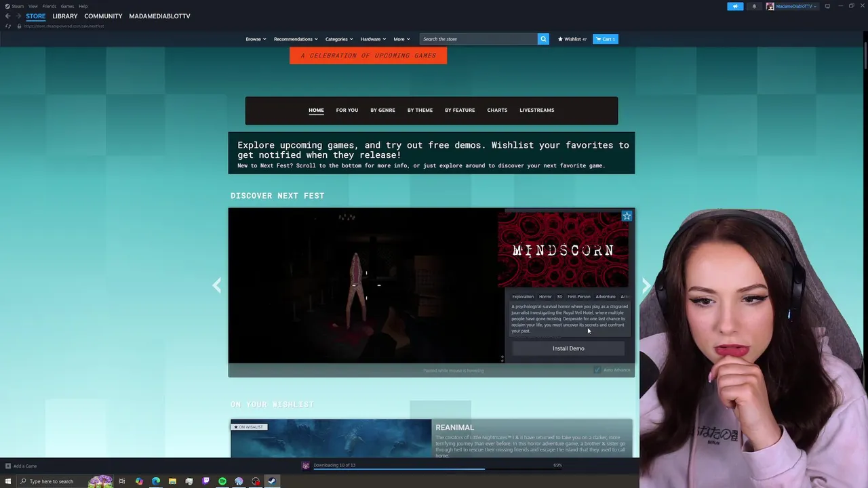The width and height of the screenshot is (868, 488).
Task: Launch Microsoft Edge from the taskbar
Action: [156, 481]
